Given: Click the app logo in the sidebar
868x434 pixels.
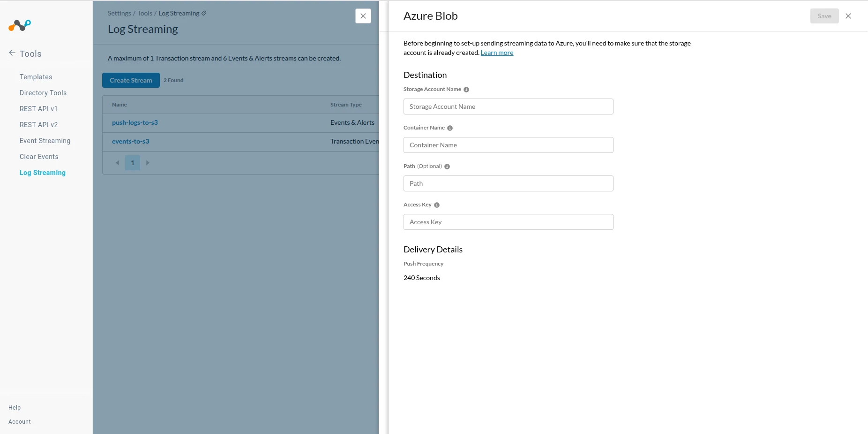Looking at the screenshot, I should 20,25.
